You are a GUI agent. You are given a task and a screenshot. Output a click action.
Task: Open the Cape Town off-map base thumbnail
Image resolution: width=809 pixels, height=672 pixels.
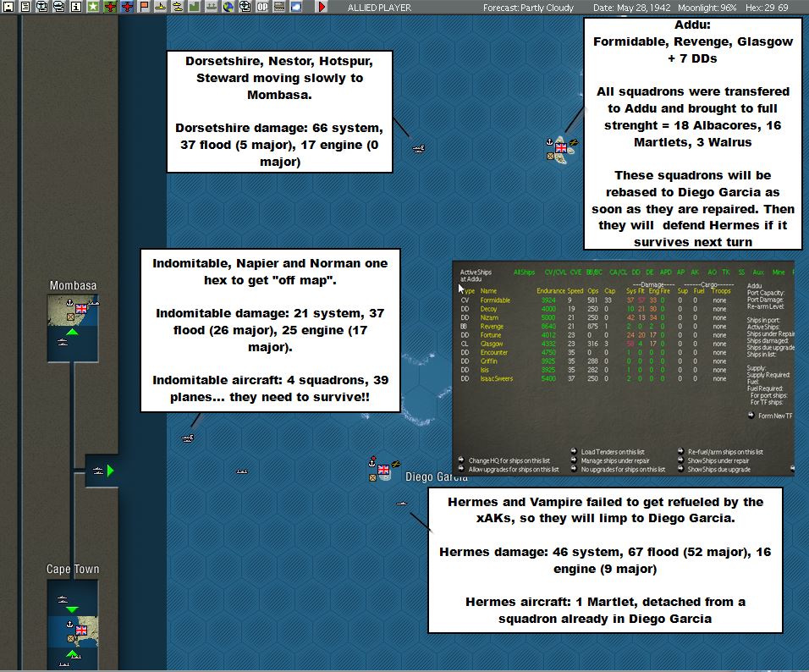point(73,624)
